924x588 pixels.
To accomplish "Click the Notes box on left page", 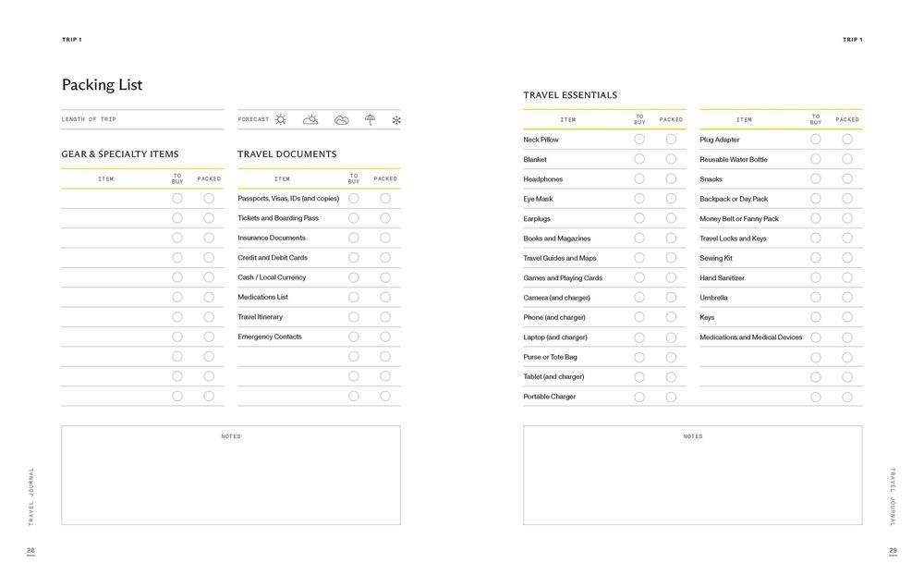I will point(231,476).
